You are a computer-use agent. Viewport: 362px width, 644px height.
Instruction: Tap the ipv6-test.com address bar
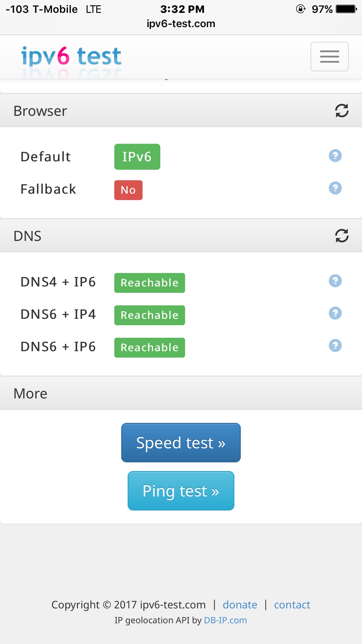click(x=181, y=24)
